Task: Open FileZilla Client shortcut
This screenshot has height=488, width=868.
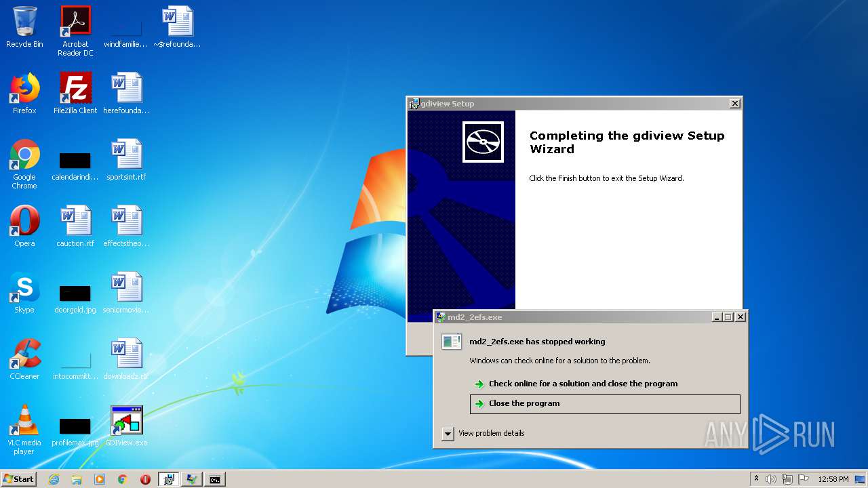Action: coord(75,94)
